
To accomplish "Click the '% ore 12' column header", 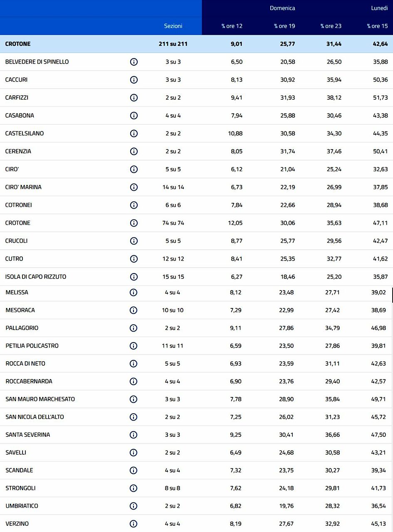I will pyautogui.click(x=232, y=26).
